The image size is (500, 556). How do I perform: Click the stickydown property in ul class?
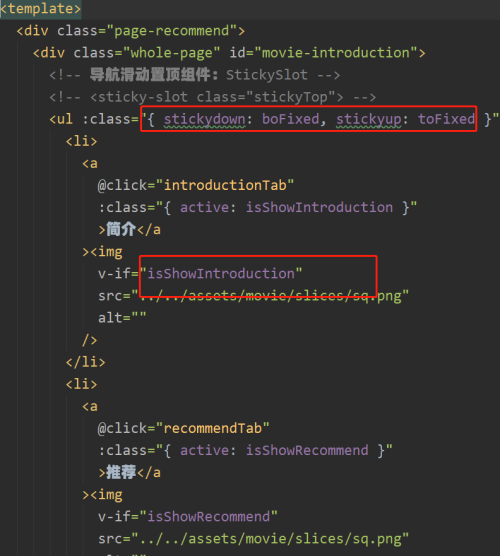(x=205, y=119)
